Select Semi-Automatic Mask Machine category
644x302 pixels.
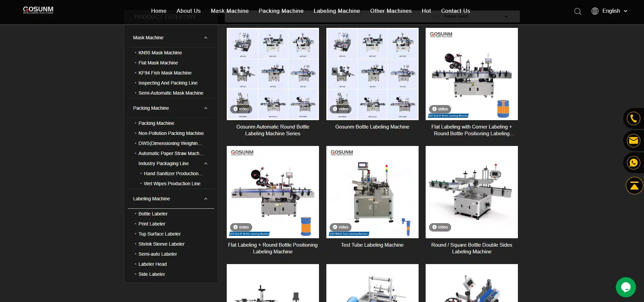(x=171, y=93)
